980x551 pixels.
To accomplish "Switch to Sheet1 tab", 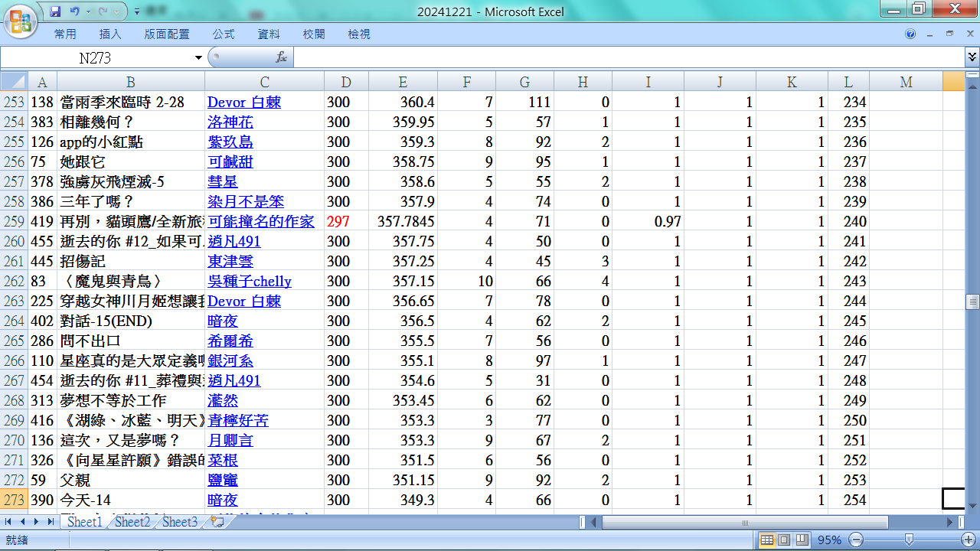I will (84, 522).
